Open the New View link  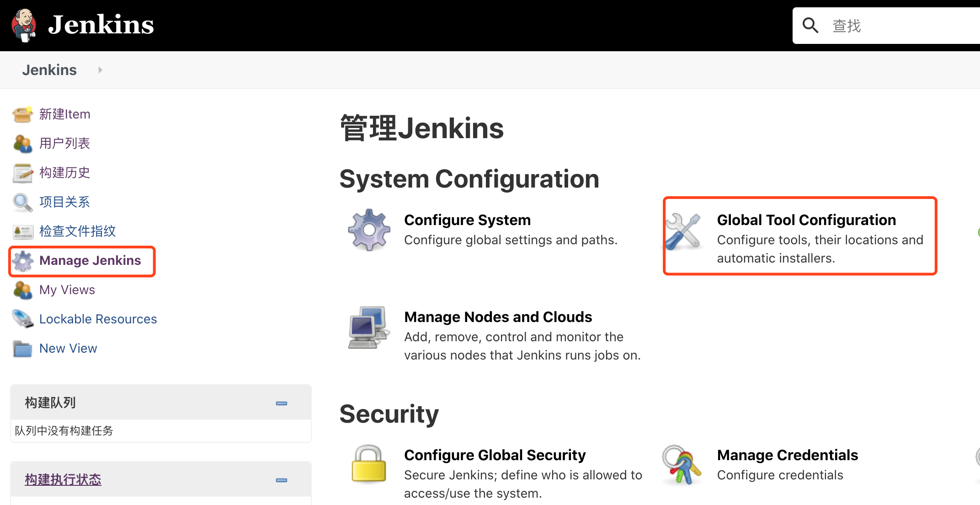pos(68,348)
